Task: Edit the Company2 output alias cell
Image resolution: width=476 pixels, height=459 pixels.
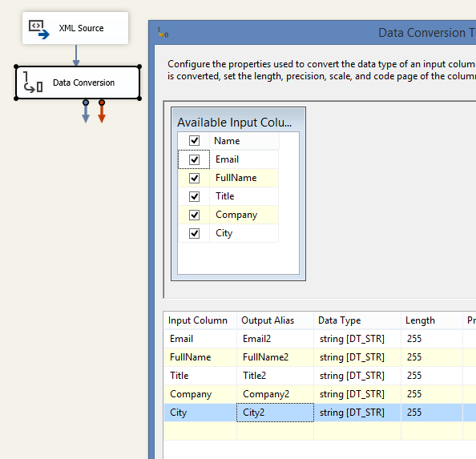Action: pos(275,394)
